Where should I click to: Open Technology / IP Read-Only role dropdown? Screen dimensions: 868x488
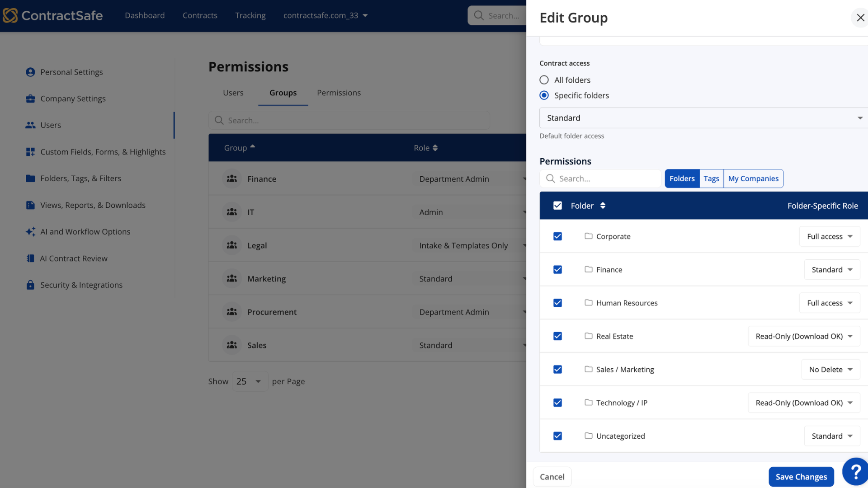(x=804, y=403)
